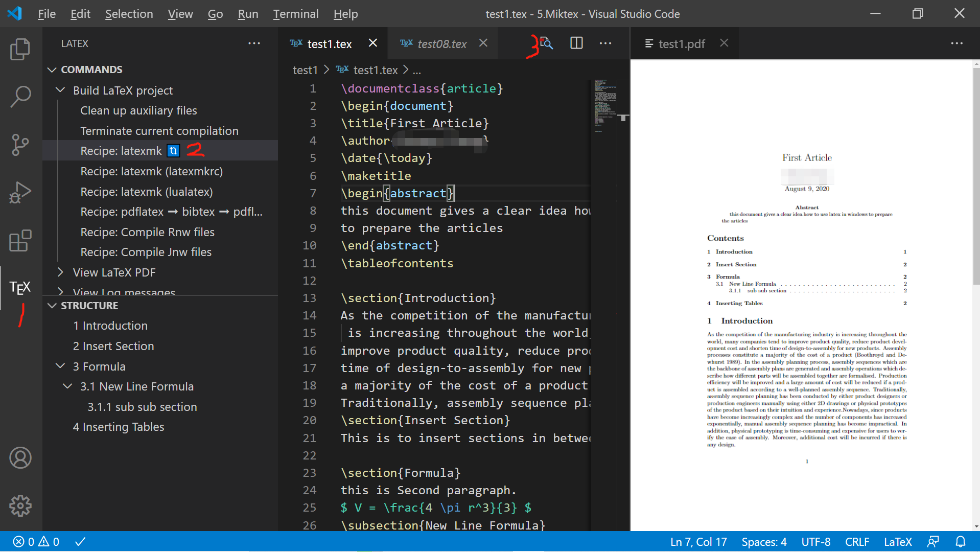The width and height of the screenshot is (980, 552).
Task: Open the LaTeX Workshop sidebar (TeX icon)
Action: (20, 288)
